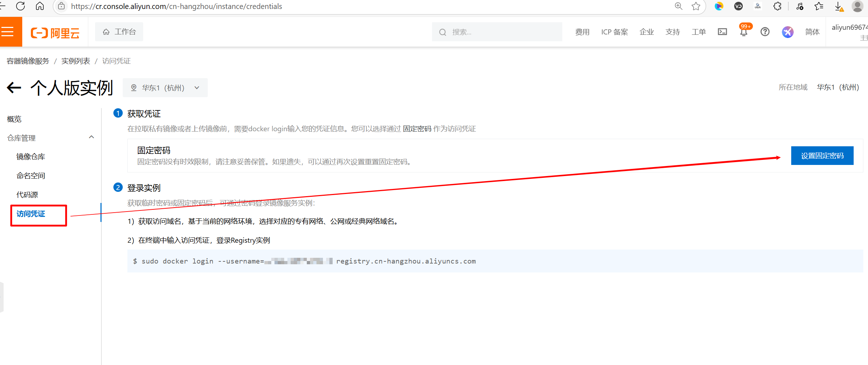Open browser extensions puzzle icon
Viewport: 868px width, 365px height.
(777, 6)
